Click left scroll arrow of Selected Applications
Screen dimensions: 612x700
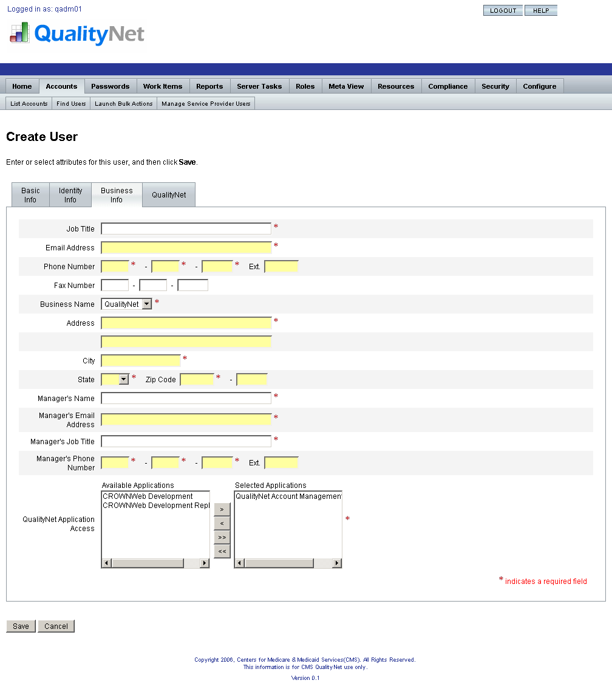[239, 563]
